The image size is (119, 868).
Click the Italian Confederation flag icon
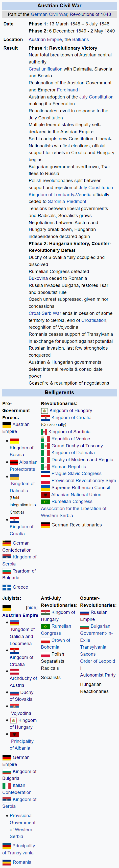tap(7, 785)
